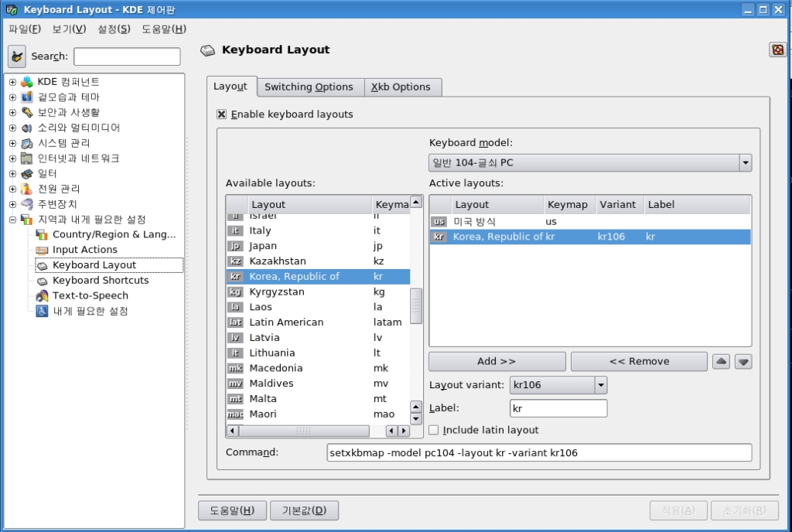
Task: Click in the Search input field
Action: [127, 56]
